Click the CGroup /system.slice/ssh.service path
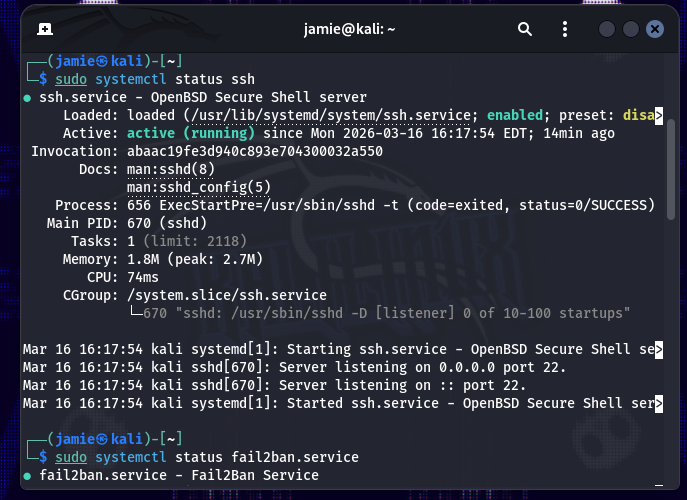This screenshot has width=687, height=500. click(x=227, y=295)
